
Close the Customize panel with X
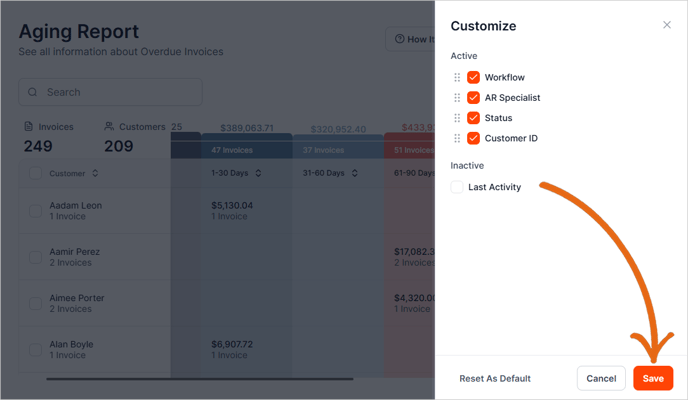[667, 25]
